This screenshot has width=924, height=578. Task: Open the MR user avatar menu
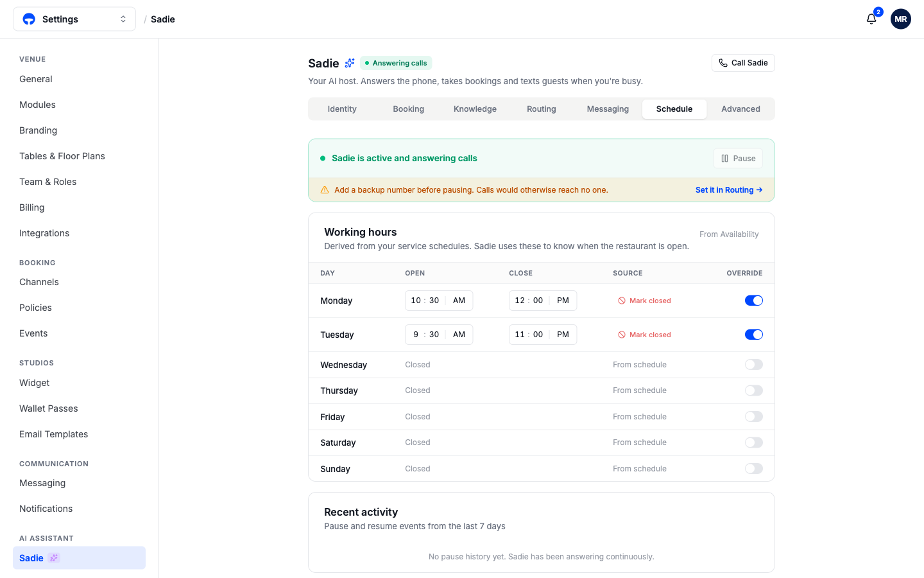pyautogui.click(x=901, y=19)
